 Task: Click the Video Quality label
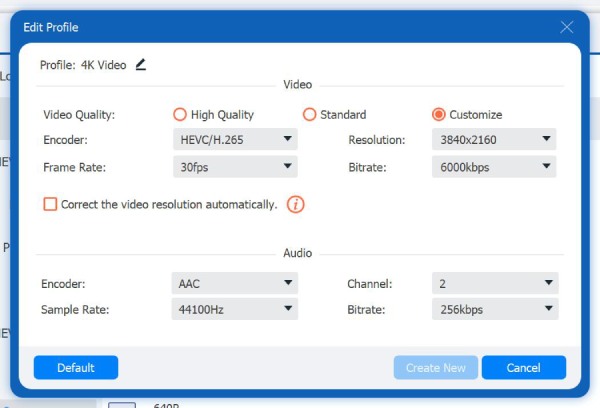[x=79, y=115]
